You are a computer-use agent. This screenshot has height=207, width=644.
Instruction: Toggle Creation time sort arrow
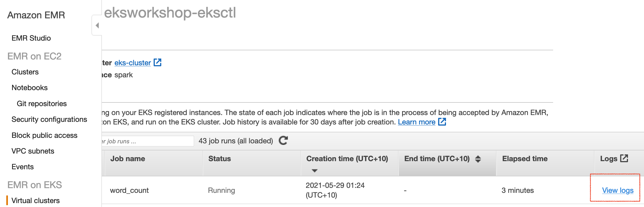click(x=315, y=171)
